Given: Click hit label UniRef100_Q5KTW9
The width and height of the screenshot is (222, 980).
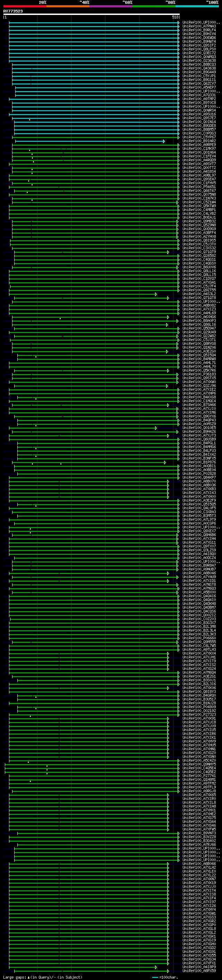Looking at the screenshot, I should (x=199, y=206).
